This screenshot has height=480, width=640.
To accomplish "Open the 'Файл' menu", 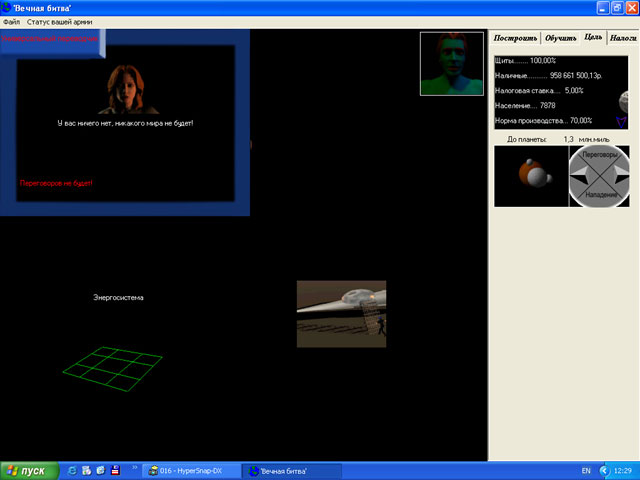I will coord(11,21).
